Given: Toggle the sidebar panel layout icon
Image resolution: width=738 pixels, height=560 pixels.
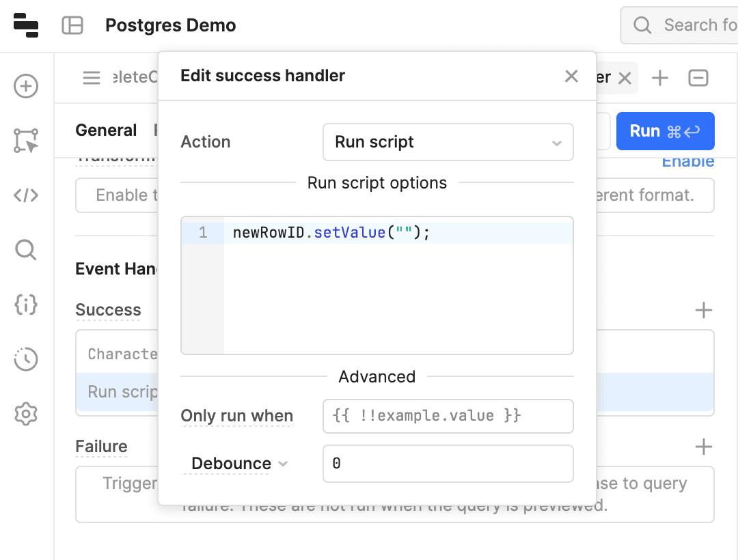Looking at the screenshot, I should click(x=72, y=25).
